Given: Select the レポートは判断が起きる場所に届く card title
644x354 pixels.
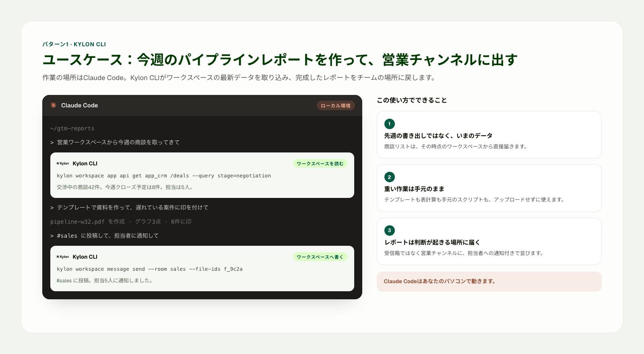Looking at the screenshot, I should [x=432, y=243].
